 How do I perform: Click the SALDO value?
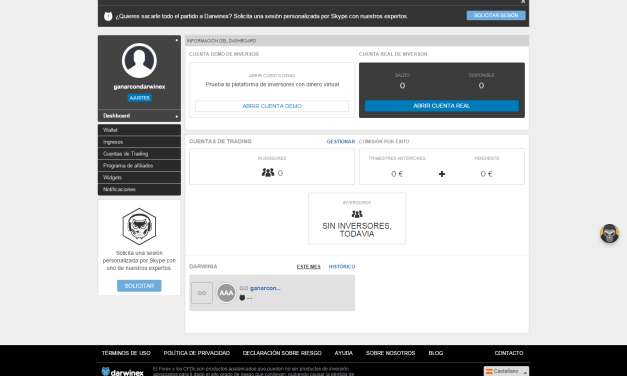(402, 86)
